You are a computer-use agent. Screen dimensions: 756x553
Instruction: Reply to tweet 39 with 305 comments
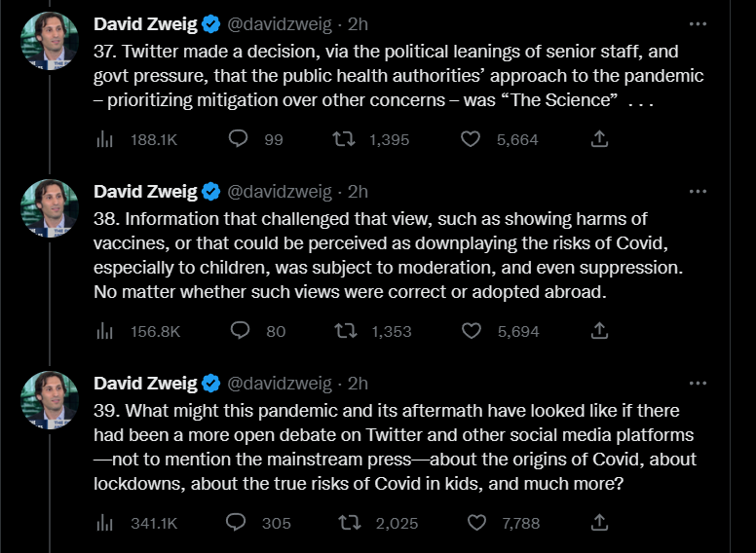[x=236, y=523]
